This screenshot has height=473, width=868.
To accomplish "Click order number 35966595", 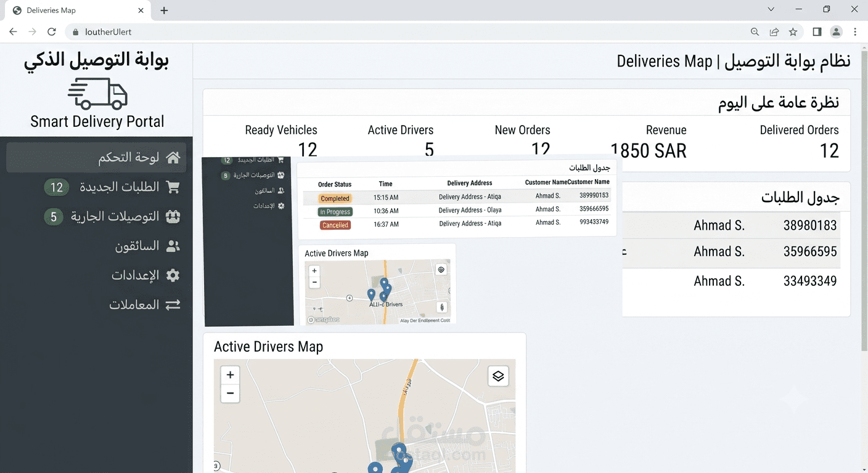I will 810,251.
